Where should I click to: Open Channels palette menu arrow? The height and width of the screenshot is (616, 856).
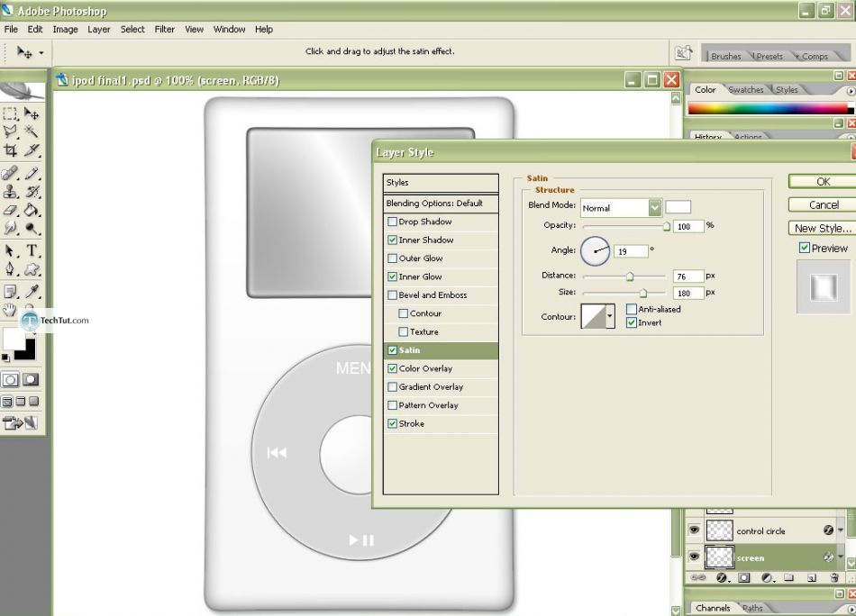click(851, 608)
